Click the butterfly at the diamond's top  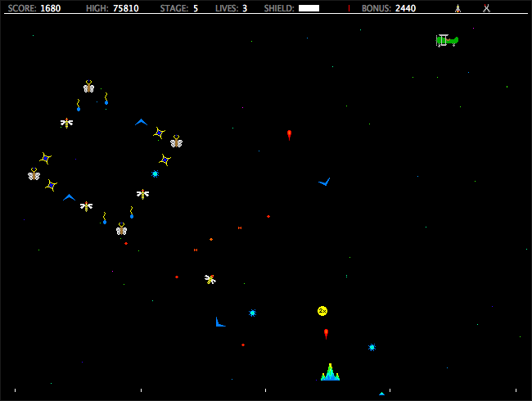point(88,87)
